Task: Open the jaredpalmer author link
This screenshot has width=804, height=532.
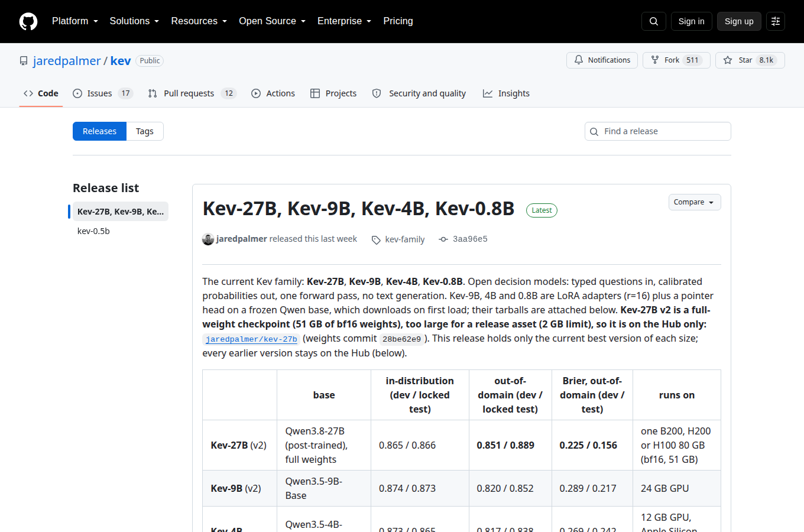Action: point(242,239)
